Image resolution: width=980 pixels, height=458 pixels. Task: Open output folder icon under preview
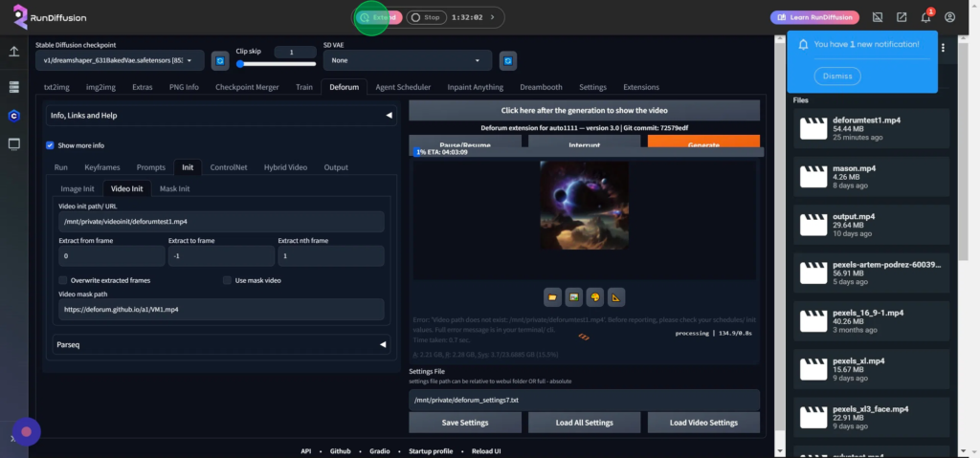tap(552, 297)
